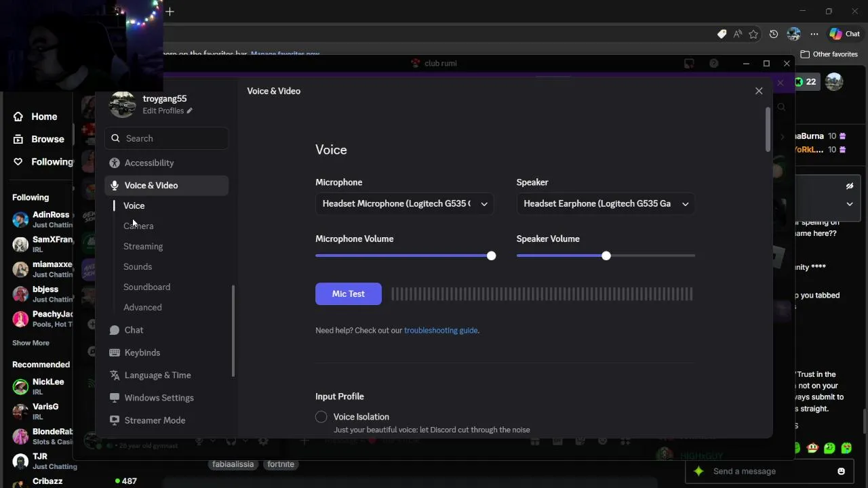Open bbjess followed channel
Viewport: 868px width, 488px height.
pos(42,294)
